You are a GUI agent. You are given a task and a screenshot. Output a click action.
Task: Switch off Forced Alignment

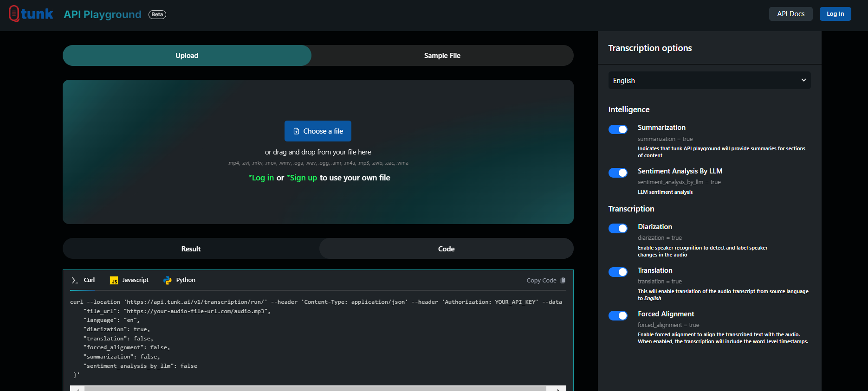coord(618,316)
